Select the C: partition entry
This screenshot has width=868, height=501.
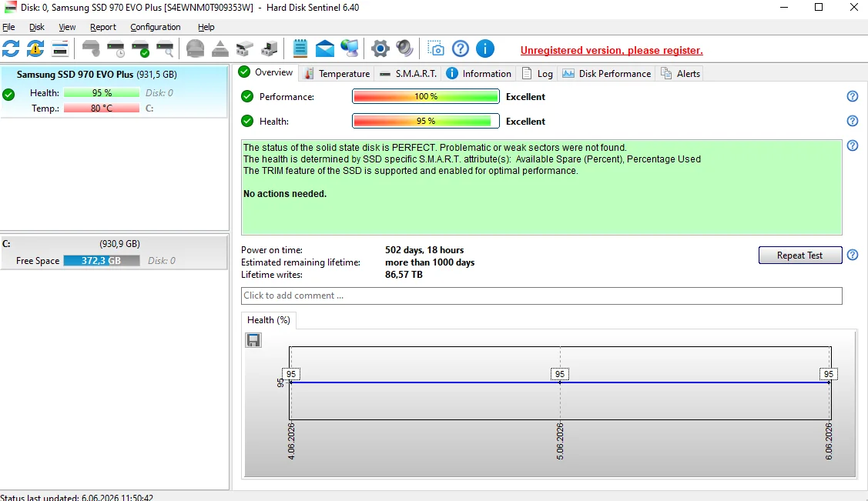pyautogui.click(x=114, y=252)
